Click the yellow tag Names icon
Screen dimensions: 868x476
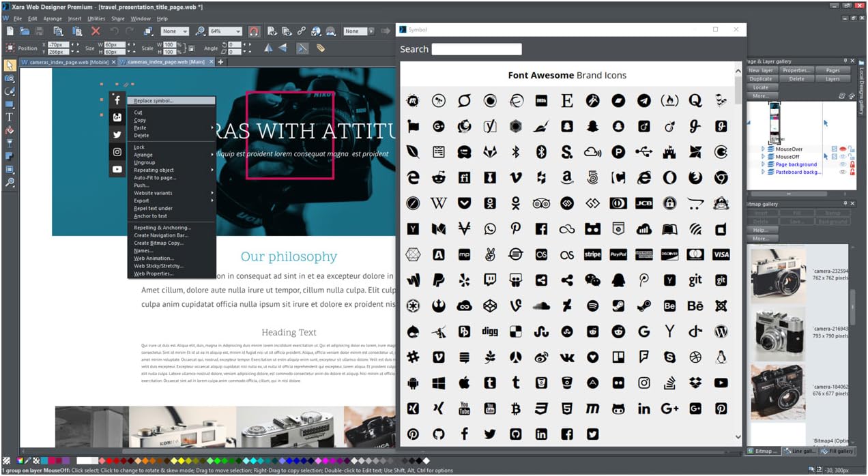tap(321, 48)
